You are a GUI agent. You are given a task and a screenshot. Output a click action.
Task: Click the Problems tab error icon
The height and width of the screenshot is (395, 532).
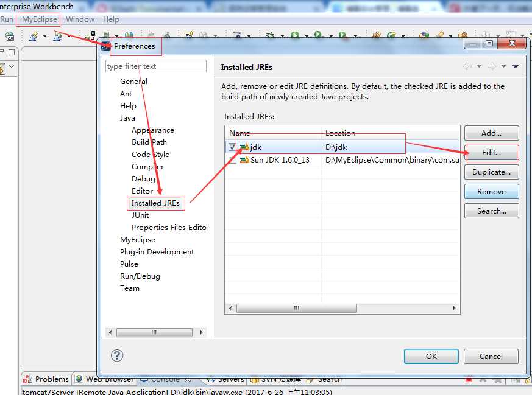tap(27, 379)
